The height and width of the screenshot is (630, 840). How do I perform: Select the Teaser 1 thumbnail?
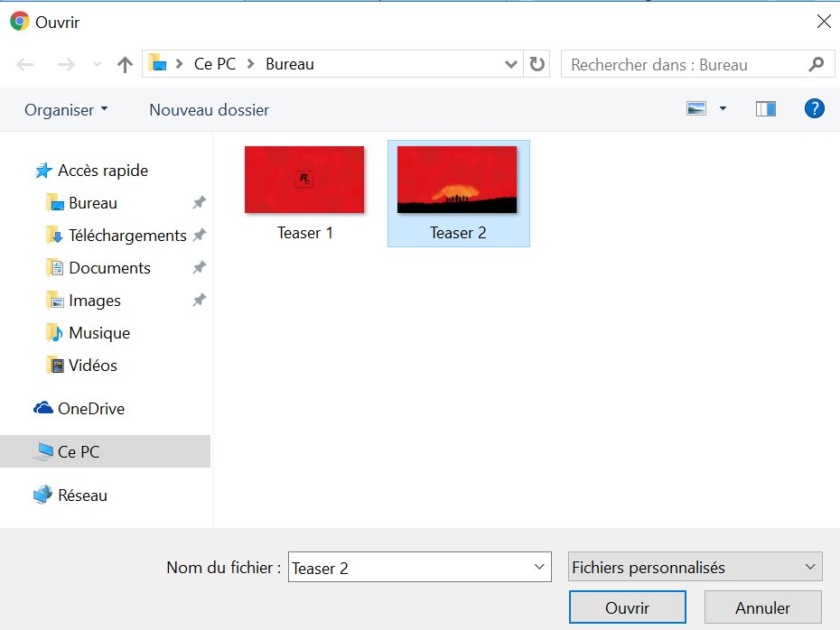(x=304, y=180)
